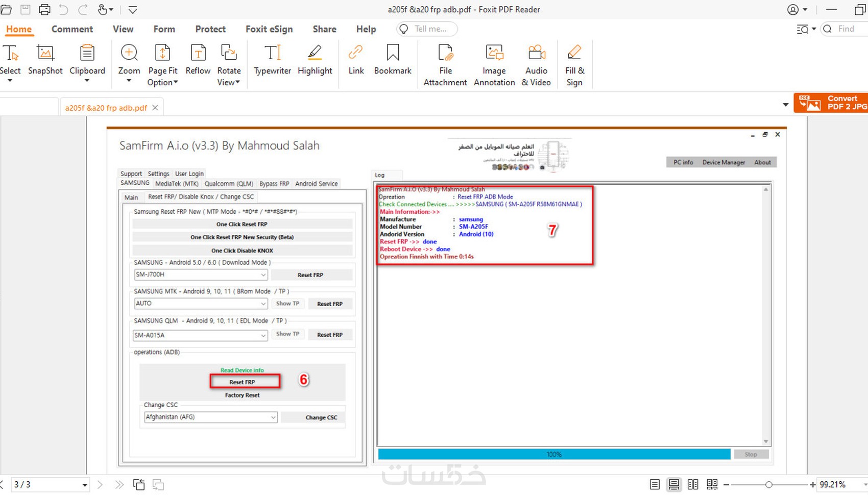This screenshot has height=495, width=868.
Task: Click Factory Reset under operations (ADB)
Action: coord(243,395)
